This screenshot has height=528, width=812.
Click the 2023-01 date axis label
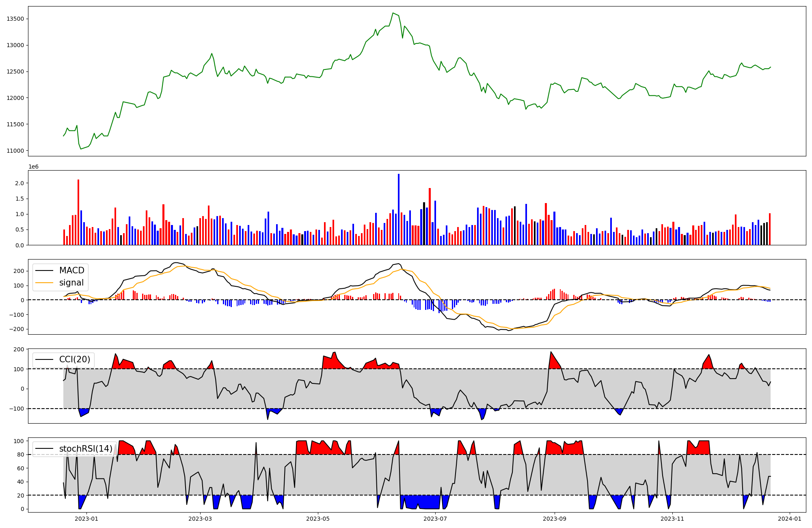coord(86,519)
